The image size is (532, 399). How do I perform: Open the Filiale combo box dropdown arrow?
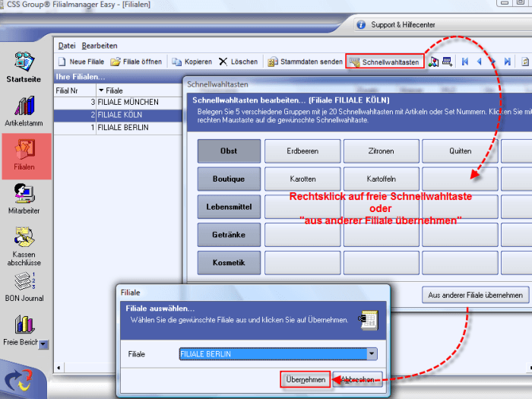click(x=372, y=354)
